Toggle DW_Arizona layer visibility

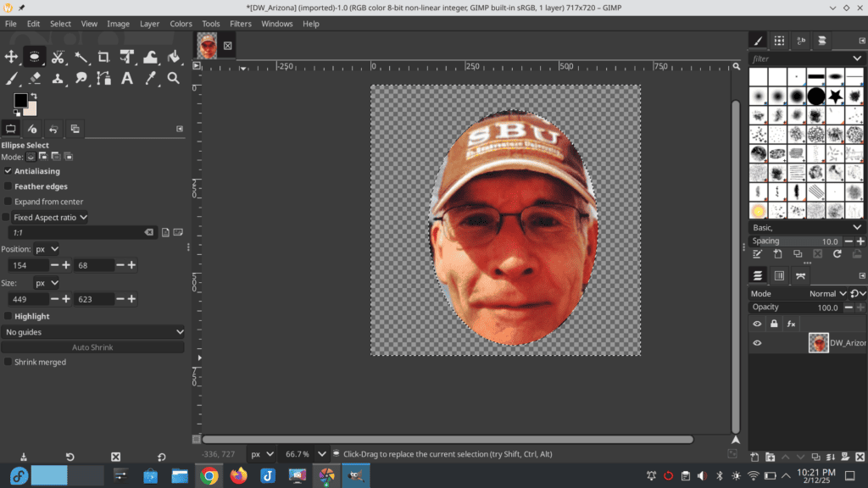click(x=757, y=343)
